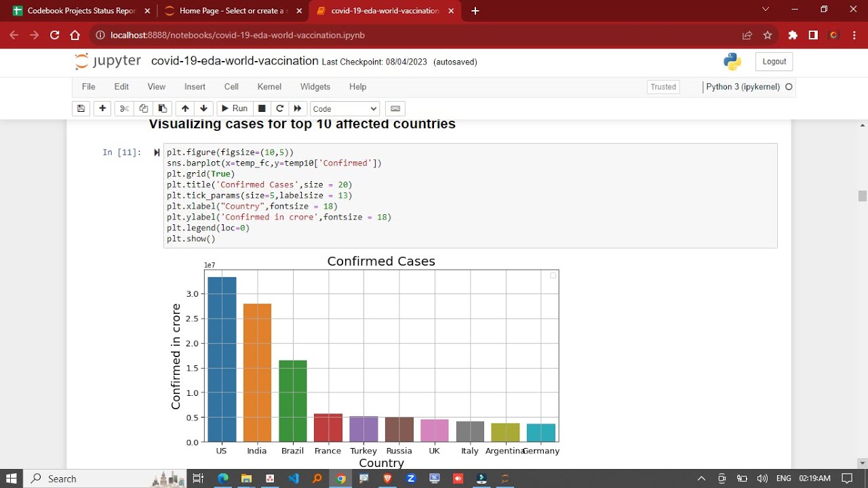
Task: Open the Edit menu
Action: point(121,87)
